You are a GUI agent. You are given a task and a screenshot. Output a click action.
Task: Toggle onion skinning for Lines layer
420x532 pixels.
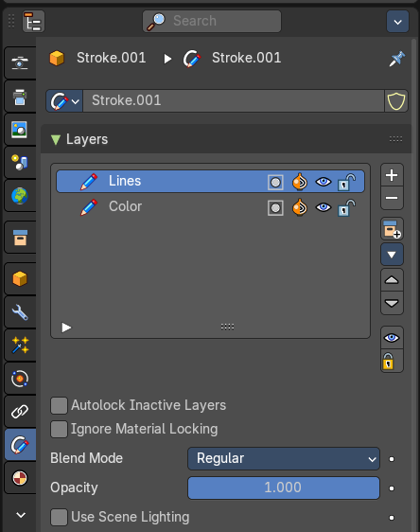pos(300,182)
